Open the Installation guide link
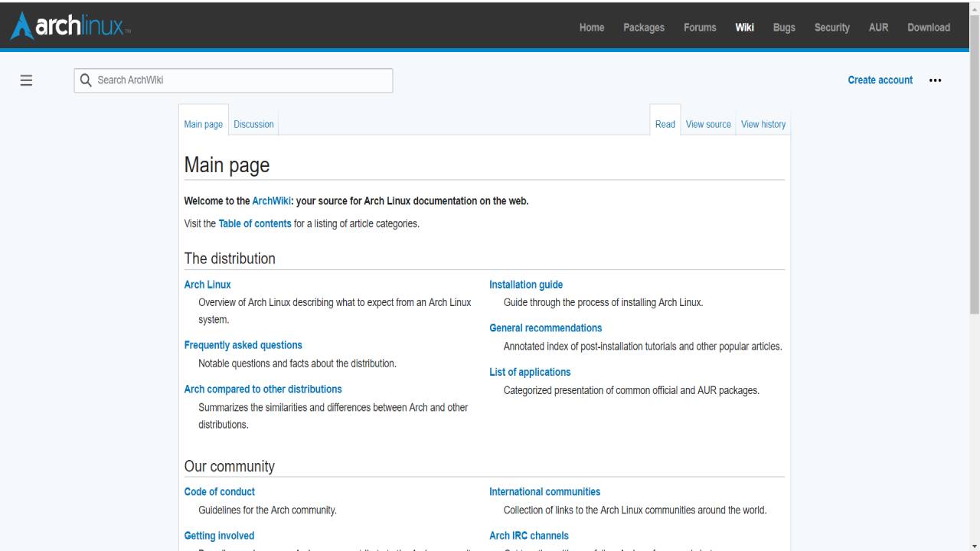 (526, 285)
